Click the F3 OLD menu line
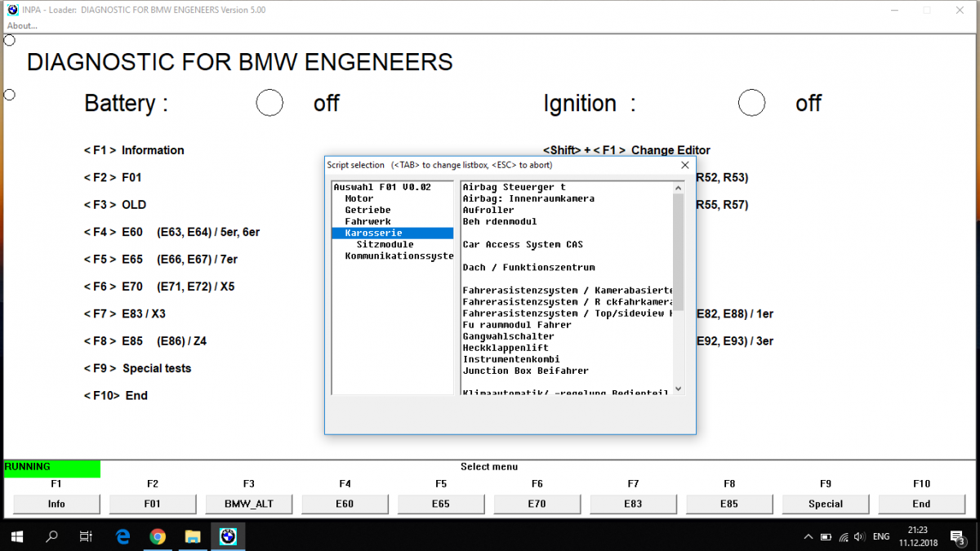This screenshot has height=551, width=980. [x=115, y=205]
